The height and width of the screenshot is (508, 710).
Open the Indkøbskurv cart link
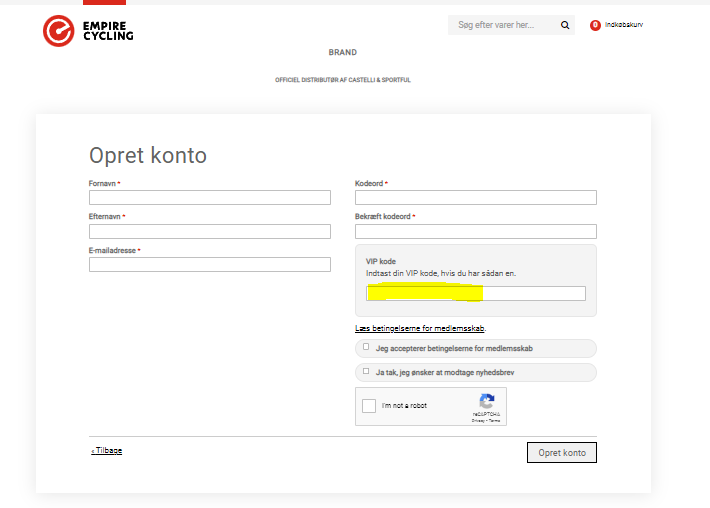coord(624,25)
